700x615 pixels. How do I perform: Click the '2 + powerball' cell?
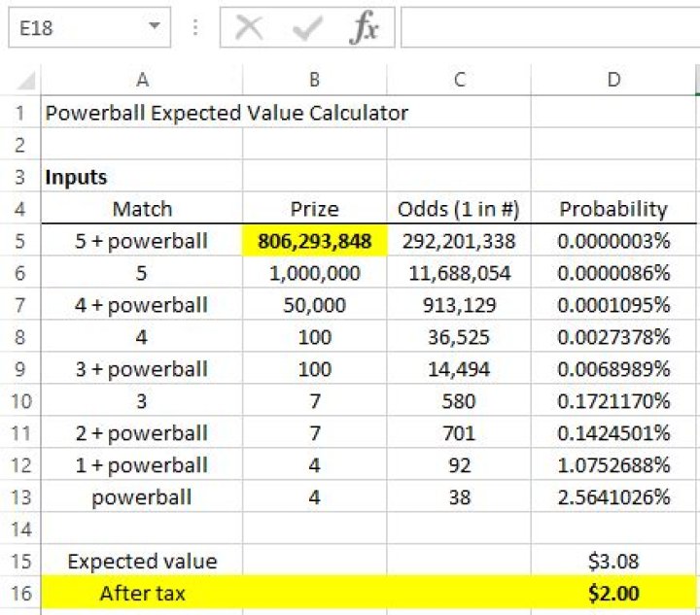click(142, 433)
